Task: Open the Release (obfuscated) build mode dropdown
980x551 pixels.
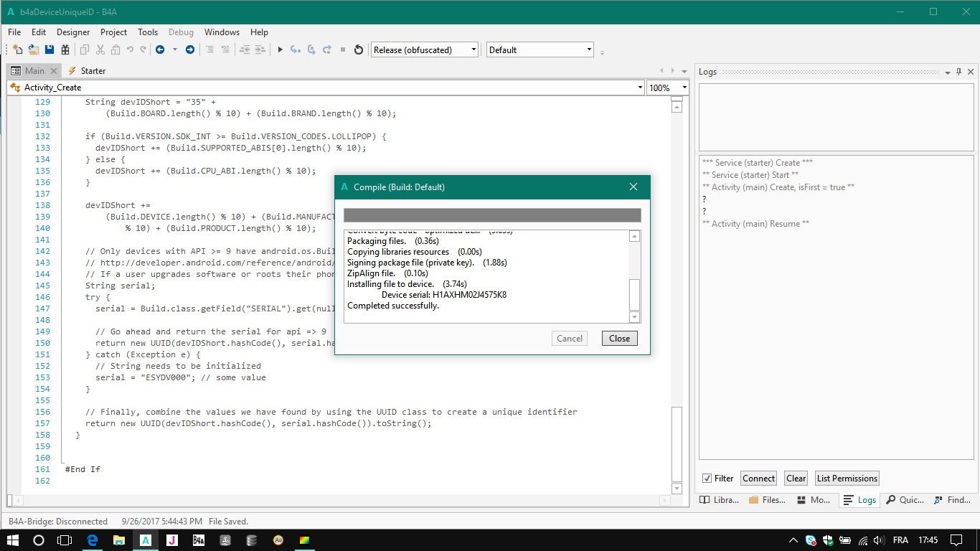Action: pos(424,50)
